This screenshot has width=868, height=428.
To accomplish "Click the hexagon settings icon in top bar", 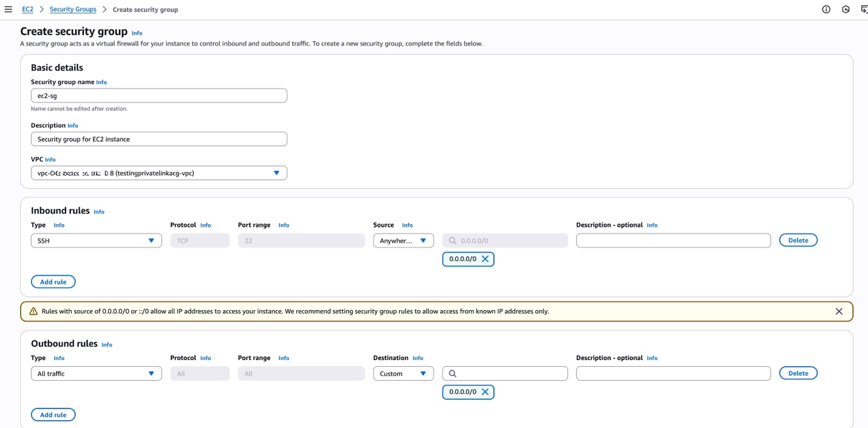I will tap(846, 10).
